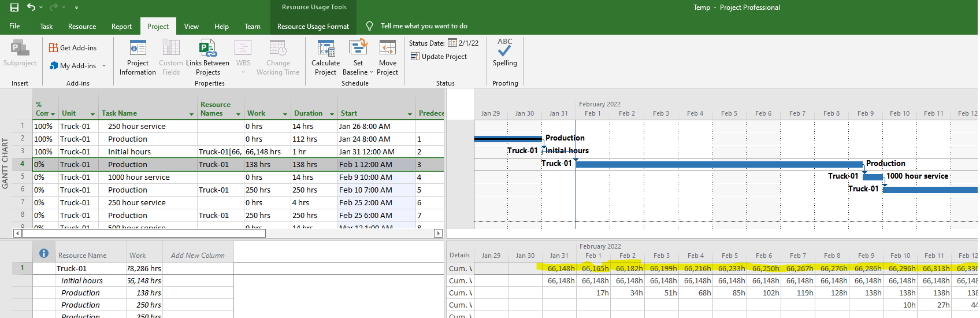This screenshot has width=980, height=318.
Task: Click Feb 5 date in Gantt timescale
Action: tap(729, 113)
